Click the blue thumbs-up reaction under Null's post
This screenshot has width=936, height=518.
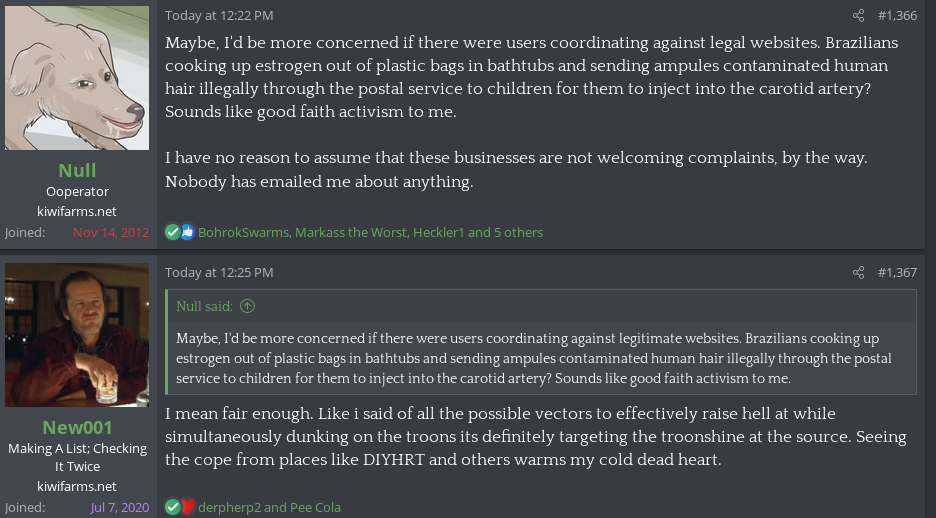tap(187, 232)
